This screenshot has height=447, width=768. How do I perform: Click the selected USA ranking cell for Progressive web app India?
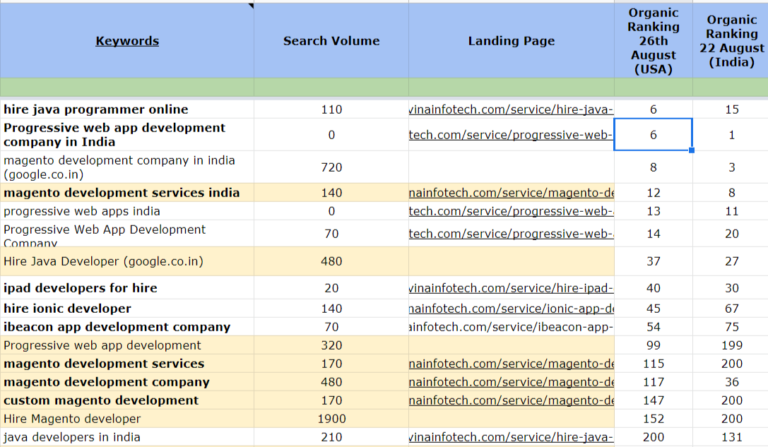[x=653, y=135]
